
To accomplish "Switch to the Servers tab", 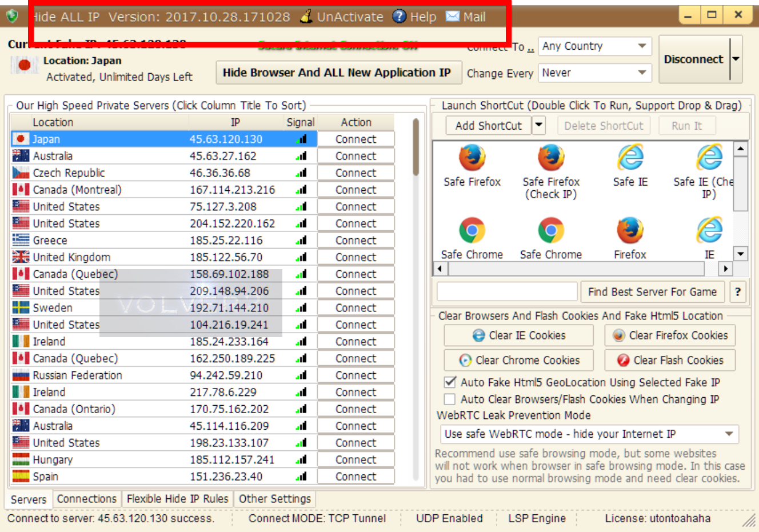I will point(29,499).
